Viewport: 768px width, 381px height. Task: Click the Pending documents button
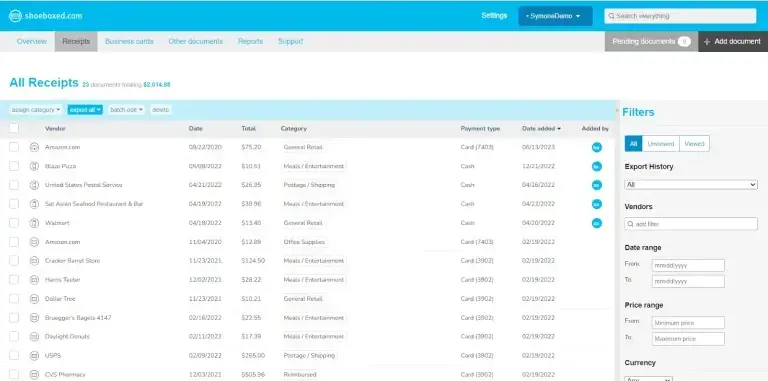pos(651,42)
